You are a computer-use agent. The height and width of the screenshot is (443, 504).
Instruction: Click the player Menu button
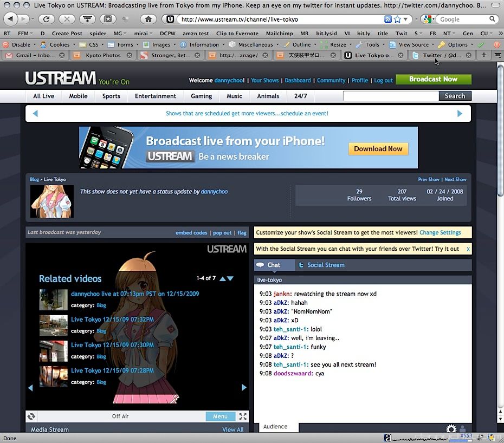click(220, 416)
